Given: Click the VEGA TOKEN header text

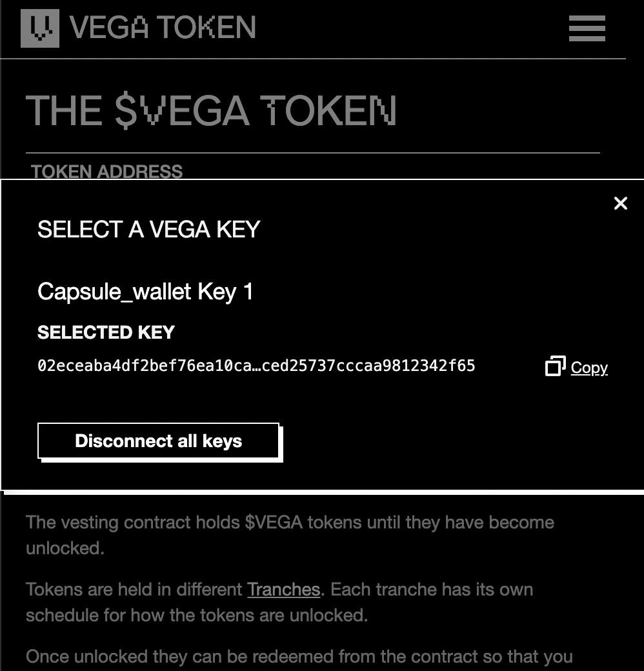Looking at the screenshot, I should [165, 28].
